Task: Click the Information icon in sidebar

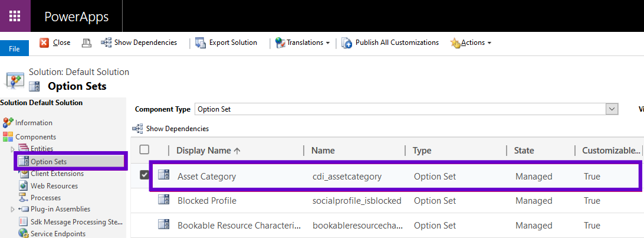Action: 8,122
